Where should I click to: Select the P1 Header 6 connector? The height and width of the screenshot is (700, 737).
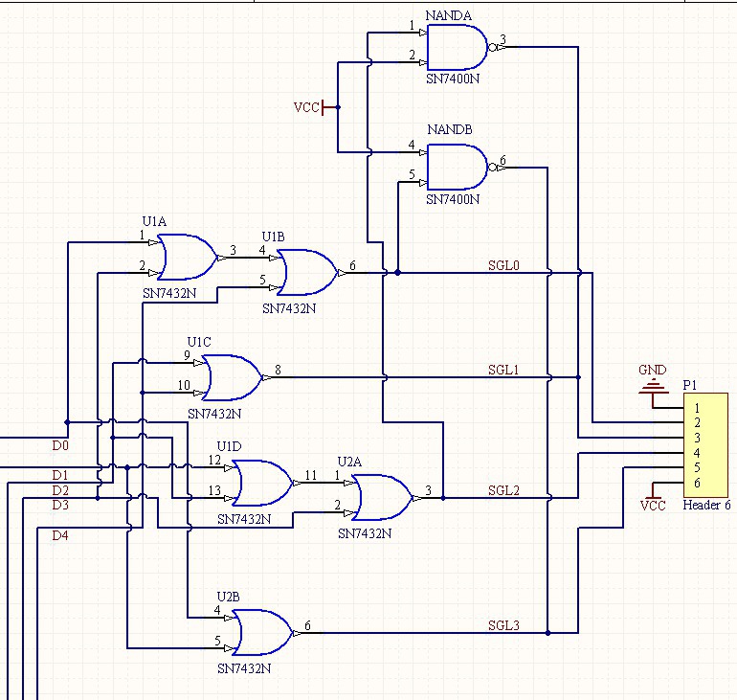(x=705, y=445)
